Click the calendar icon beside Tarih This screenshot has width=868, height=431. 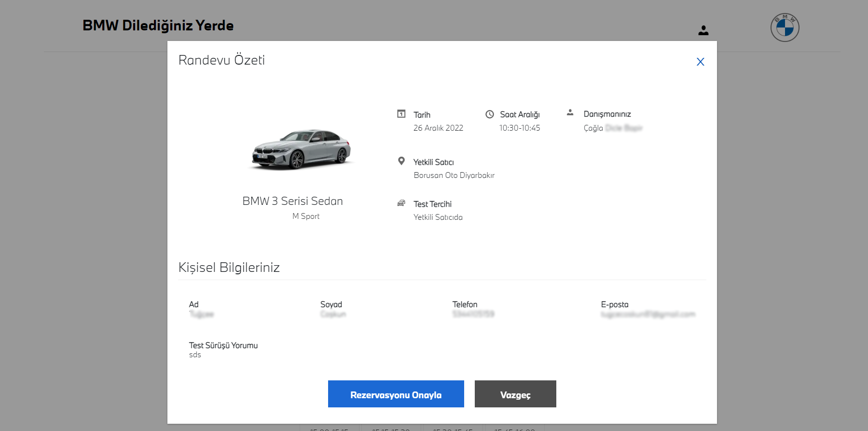(x=401, y=114)
